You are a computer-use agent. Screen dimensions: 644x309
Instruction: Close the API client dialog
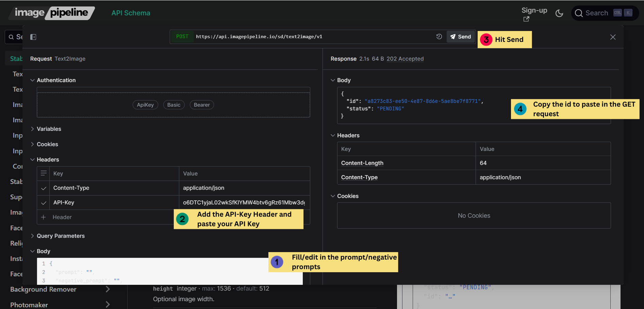coord(613,37)
